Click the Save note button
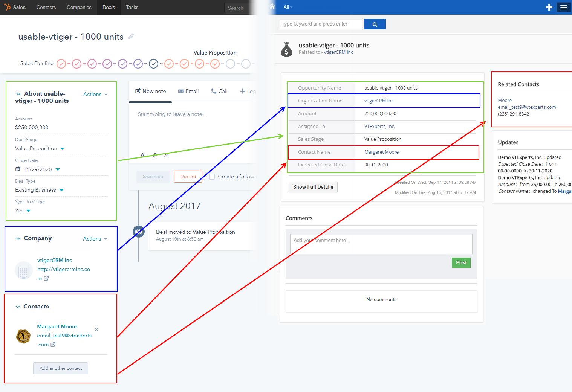Image resolution: width=572 pixels, height=392 pixels. [153, 177]
